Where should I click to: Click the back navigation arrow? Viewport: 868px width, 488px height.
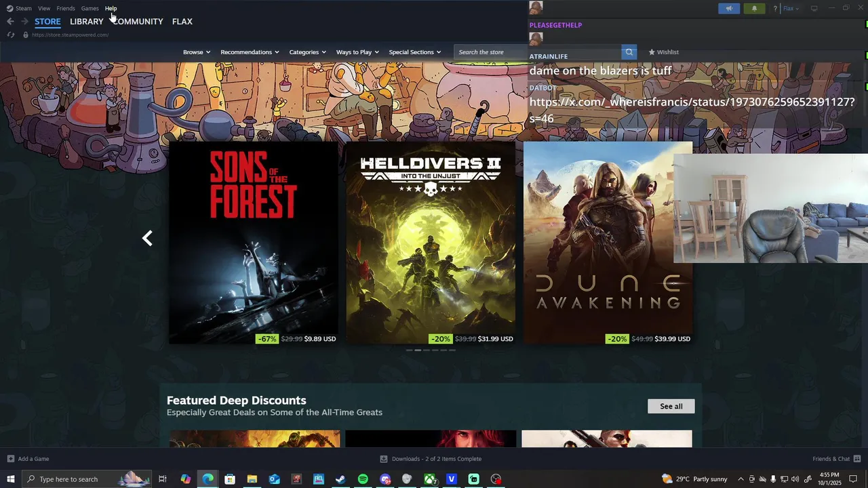pos(10,22)
